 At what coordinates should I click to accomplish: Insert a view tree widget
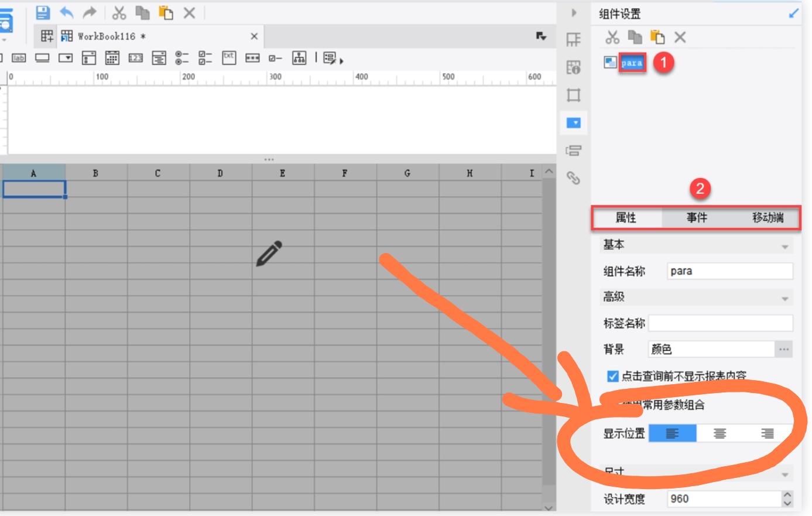tap(299, 57)
